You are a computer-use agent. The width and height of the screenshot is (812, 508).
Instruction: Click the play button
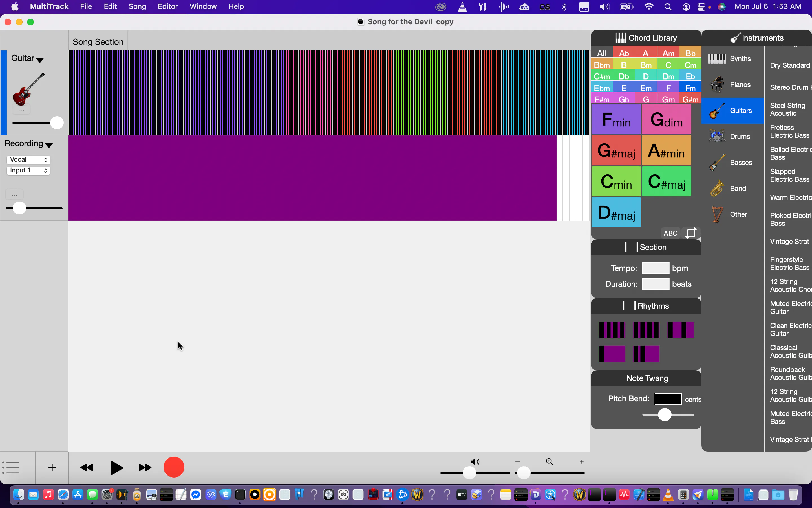tap(116, 468)
